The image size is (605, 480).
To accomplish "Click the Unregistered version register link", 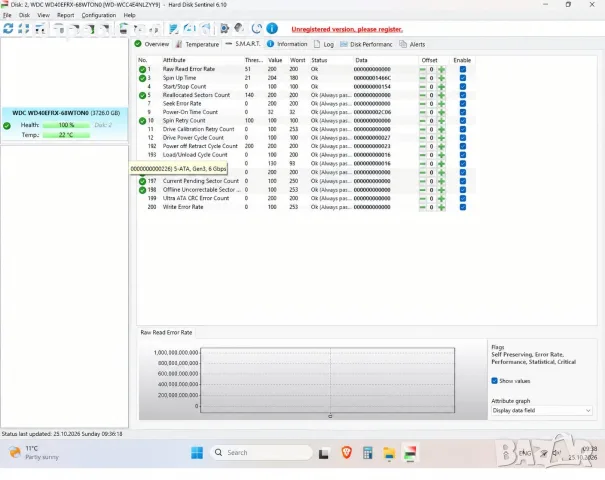I will [347, 29].
